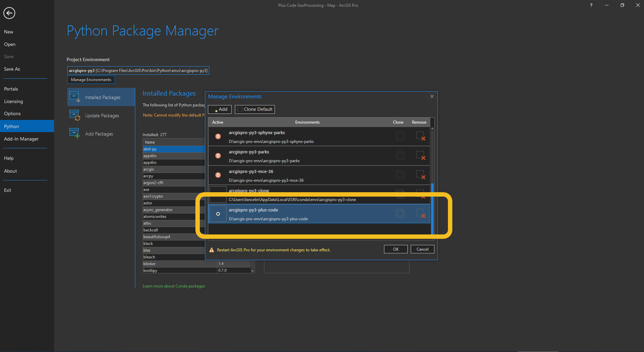
Task: Click error icon for arcgispro-py3-sphynx-parks
Action: point(218,136)
